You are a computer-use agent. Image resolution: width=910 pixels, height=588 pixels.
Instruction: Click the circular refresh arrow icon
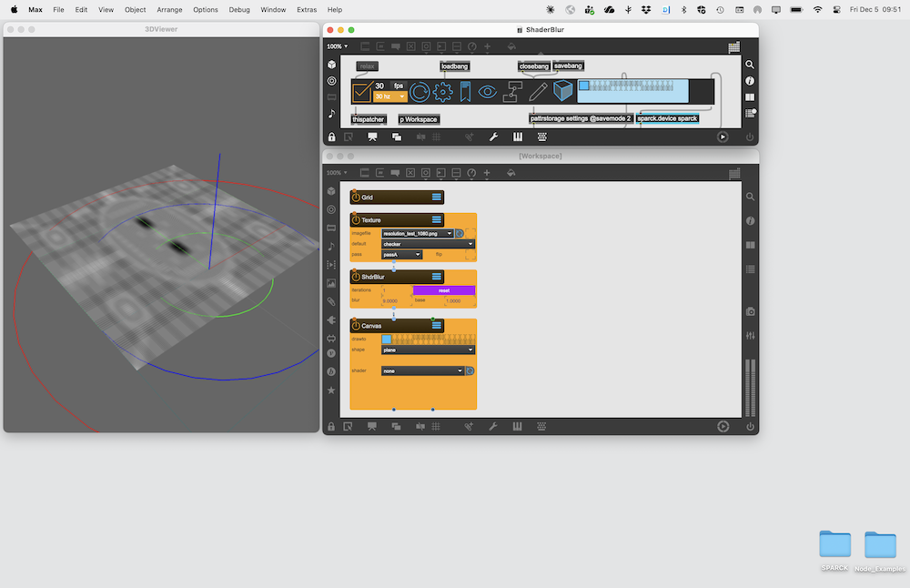tap(420, 91)
